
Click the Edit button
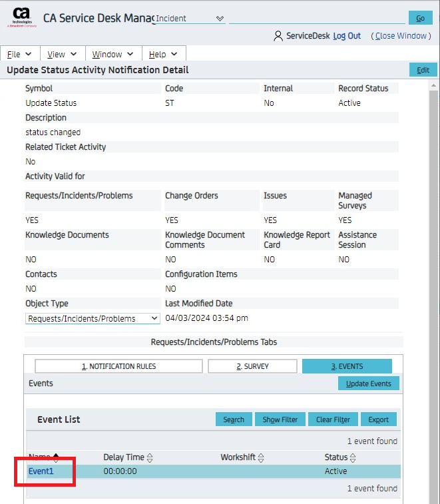point(423,70)
